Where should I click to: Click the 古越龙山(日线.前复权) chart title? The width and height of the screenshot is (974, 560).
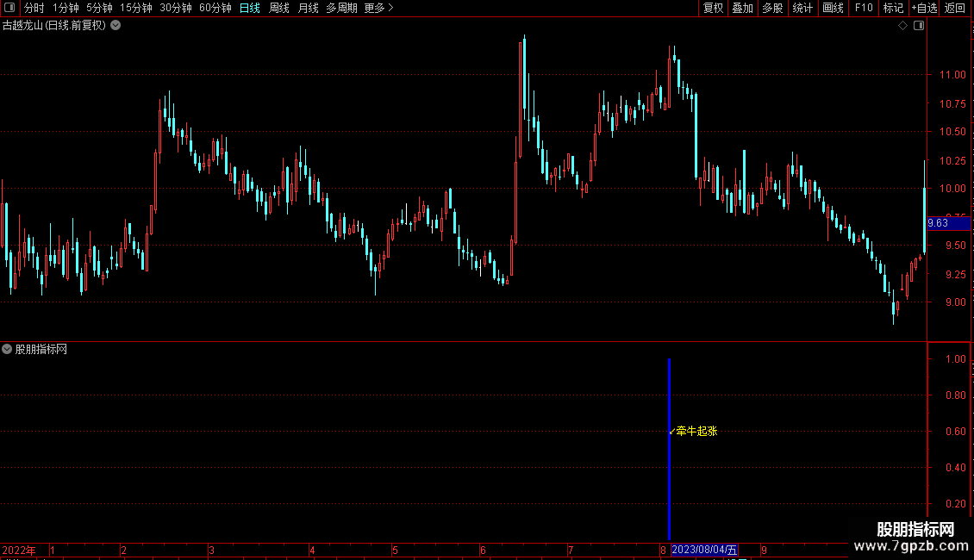[x=54, y=26]
